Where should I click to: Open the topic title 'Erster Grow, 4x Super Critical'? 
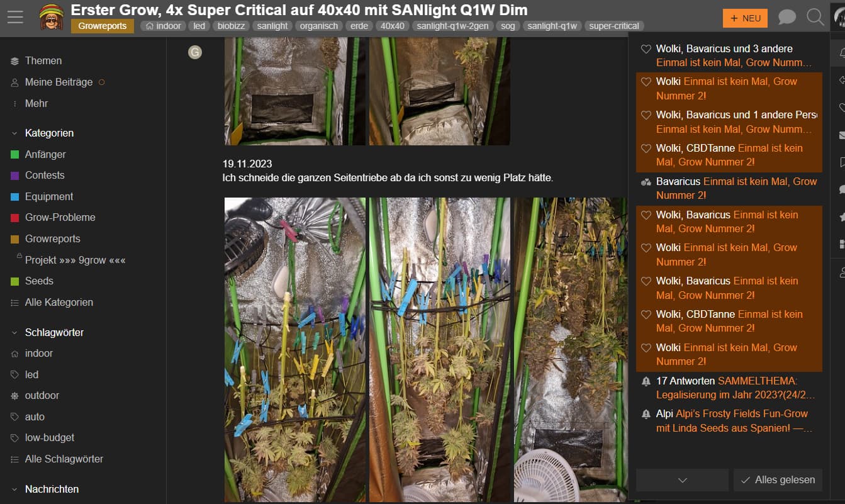299,10
